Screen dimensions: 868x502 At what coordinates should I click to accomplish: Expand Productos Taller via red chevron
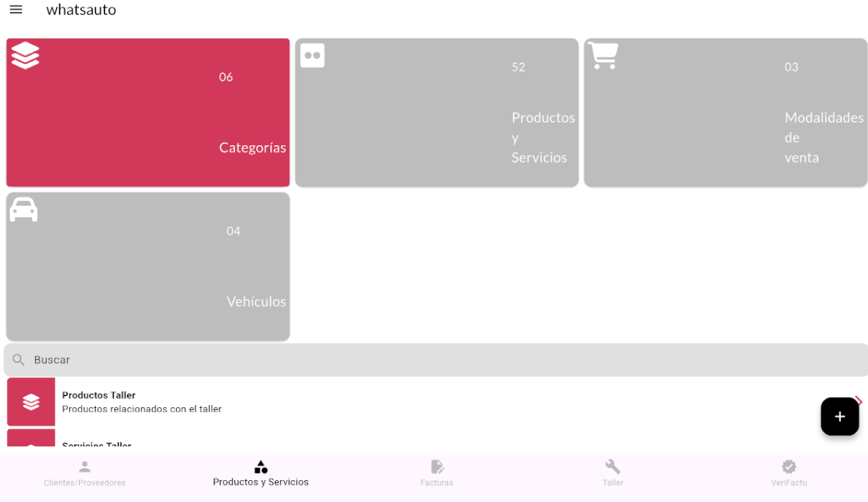coord(859,400)
